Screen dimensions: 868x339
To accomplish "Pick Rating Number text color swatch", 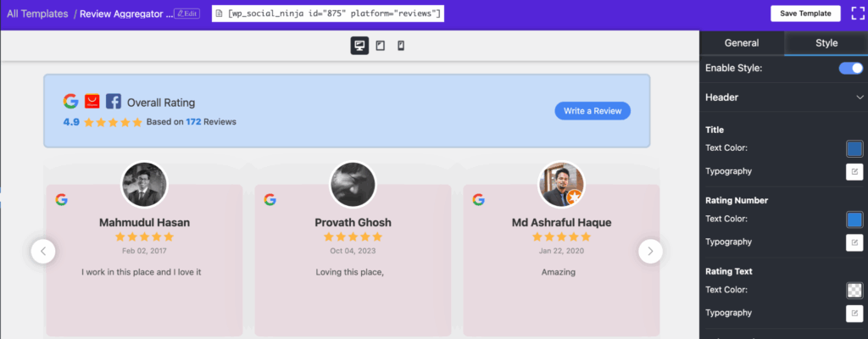I will point(854,220).
